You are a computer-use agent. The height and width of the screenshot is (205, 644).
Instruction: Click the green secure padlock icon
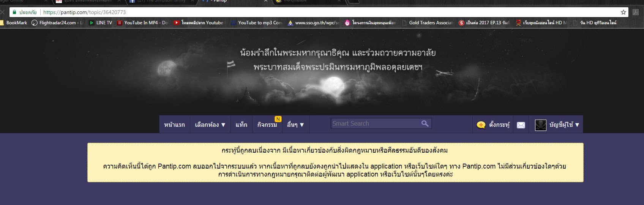click(14, 12)
